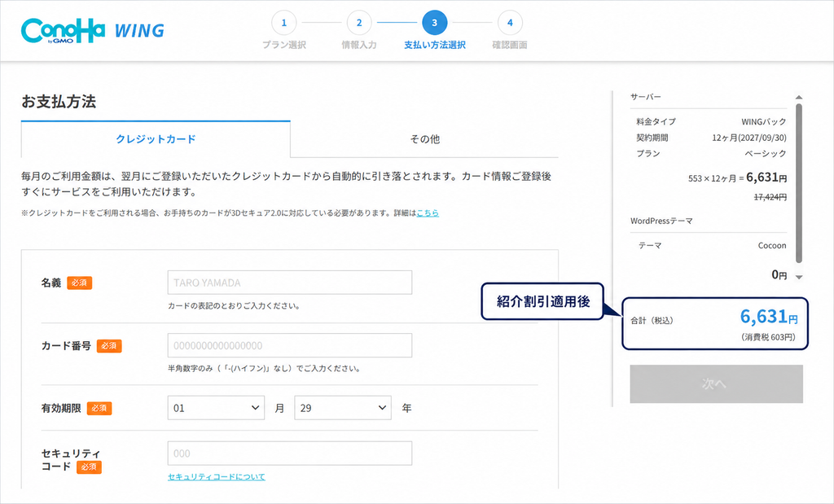Focus the 名義 TARO YAMADA field

pos(290,283)
